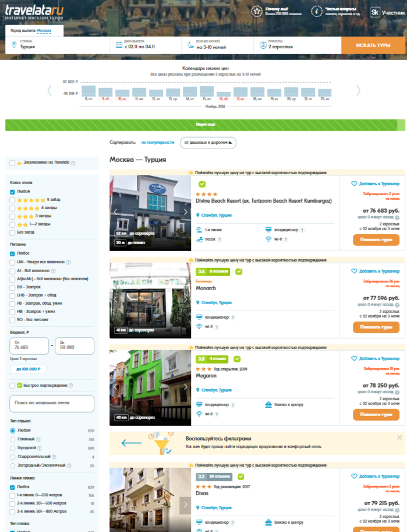Click the location pin in Страна field
Viewport: 407px width, 532px height.
pyautogui.click(x=14, y=45)
